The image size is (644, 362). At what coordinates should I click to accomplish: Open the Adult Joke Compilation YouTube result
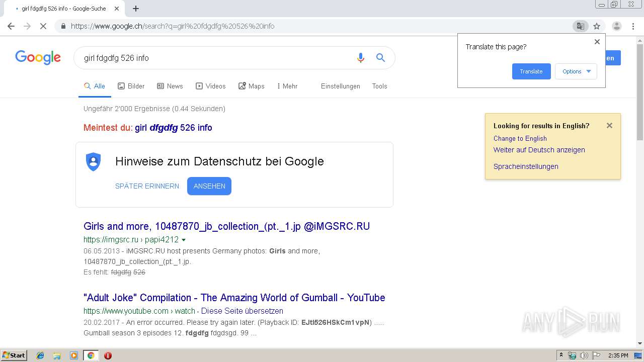(234, 298)
